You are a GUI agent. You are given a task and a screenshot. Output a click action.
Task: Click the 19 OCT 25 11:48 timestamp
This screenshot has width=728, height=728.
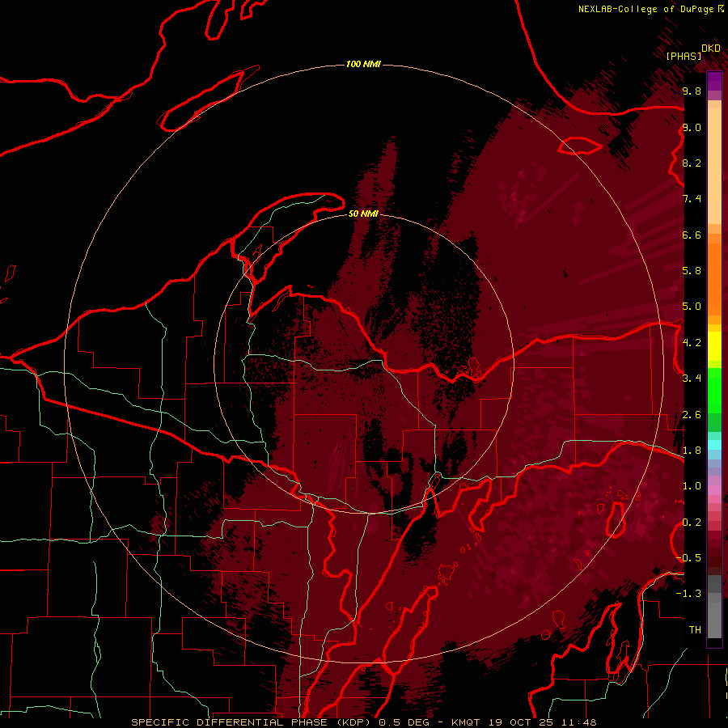click(542, 722)
